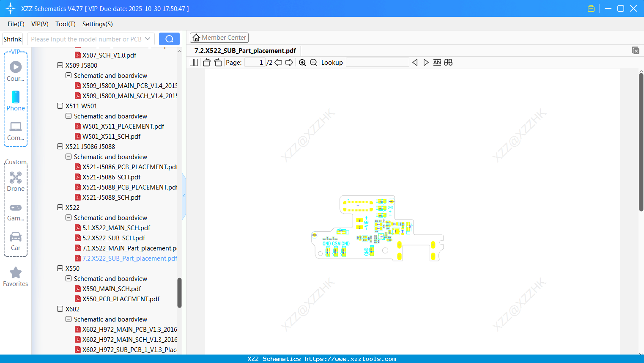The width and height of the screenshot is (644, 363).
Task: Zoom out of the placement PDF
Action: point(313,62)
